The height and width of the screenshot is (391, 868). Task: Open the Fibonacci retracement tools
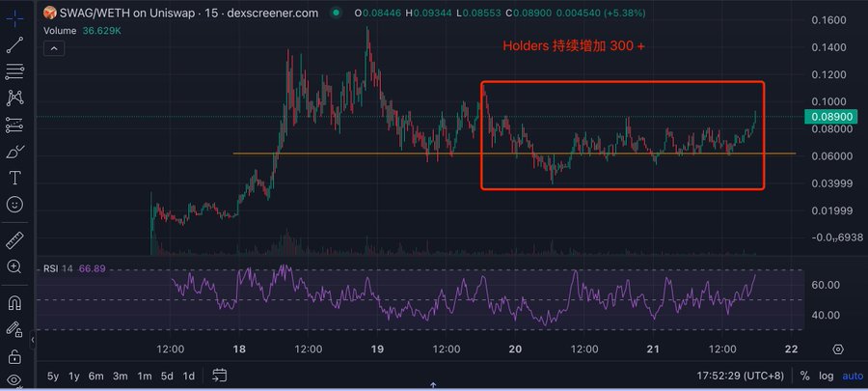point(15,71)
